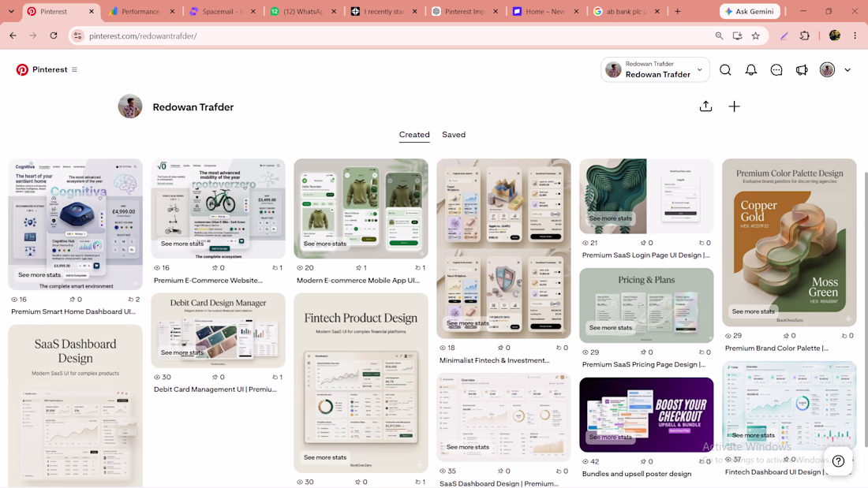
Task: Click title Minimalist Fintech & Investment
Action: [x=494, y=360]
